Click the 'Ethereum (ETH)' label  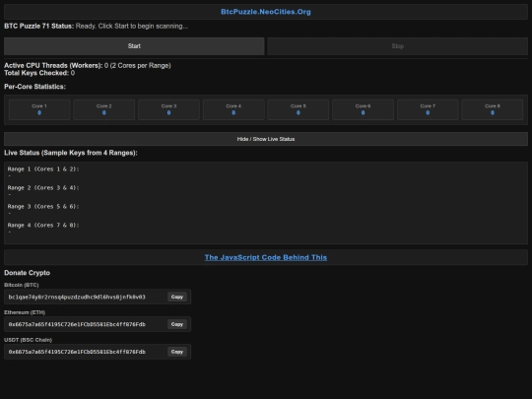pyautogui.click(x=25, y=312)
